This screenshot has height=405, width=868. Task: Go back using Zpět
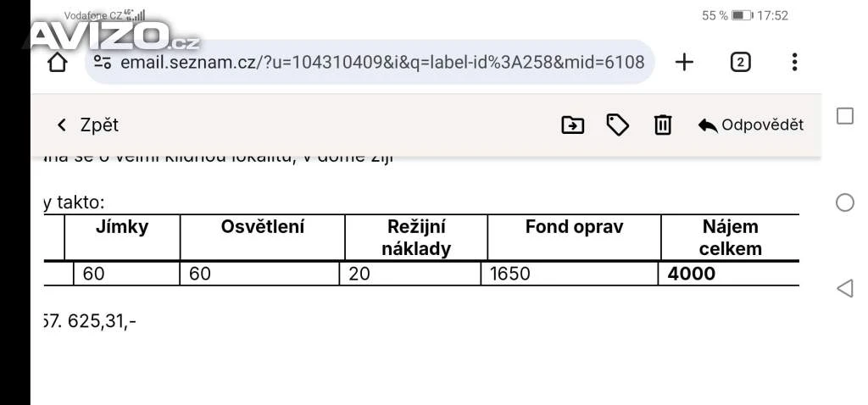tap(87, 125)
